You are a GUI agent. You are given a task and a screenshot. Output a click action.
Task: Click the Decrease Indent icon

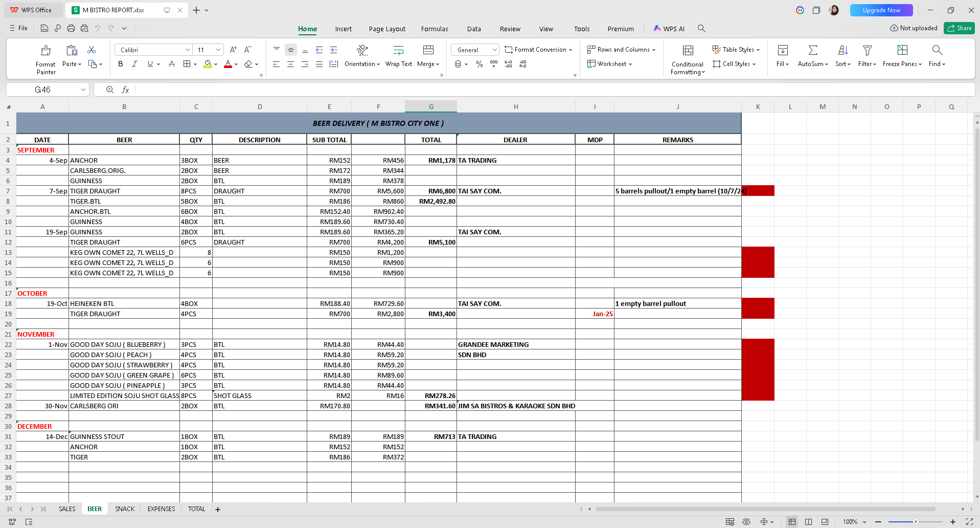(319, 50)
